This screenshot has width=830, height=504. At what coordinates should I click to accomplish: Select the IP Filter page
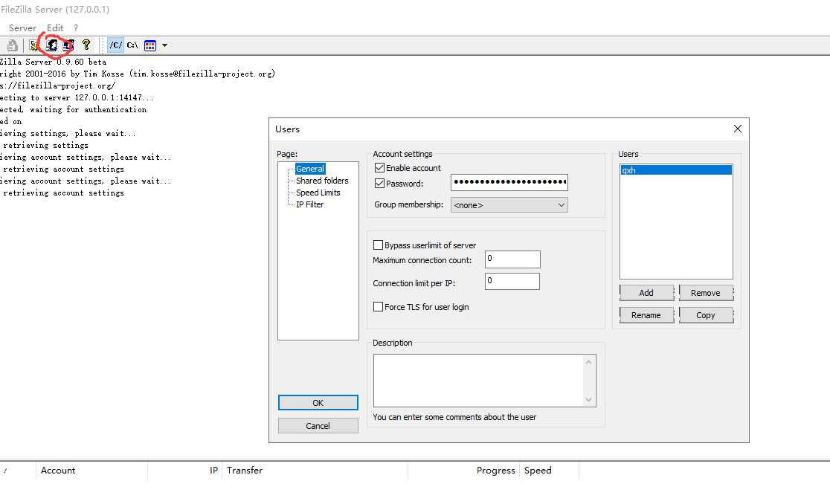tap(309, 204)
